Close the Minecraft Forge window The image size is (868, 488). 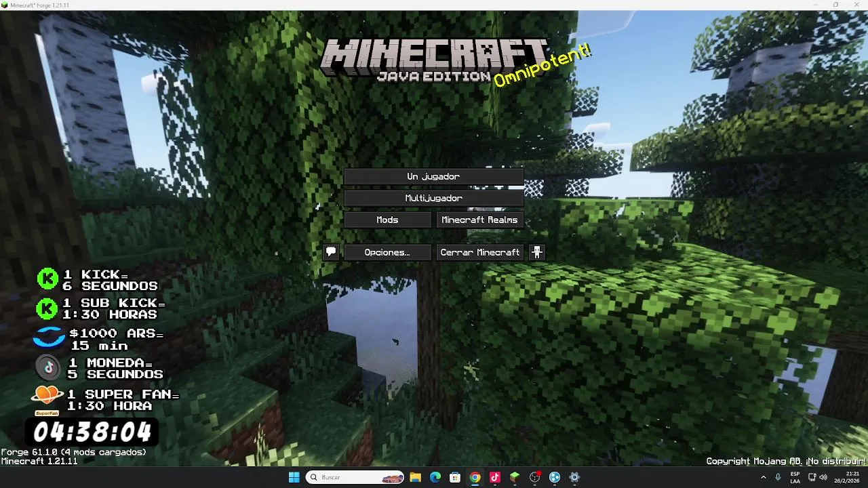(x=856, y=5)
